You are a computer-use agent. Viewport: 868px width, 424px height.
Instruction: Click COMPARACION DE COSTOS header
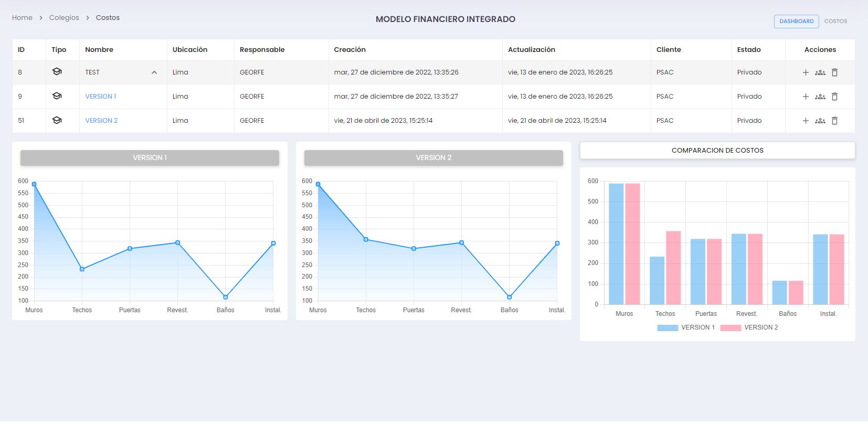coord(717,151)
